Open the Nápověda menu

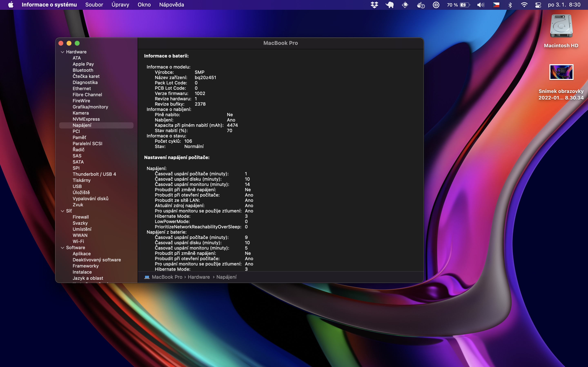coord(171,5)
